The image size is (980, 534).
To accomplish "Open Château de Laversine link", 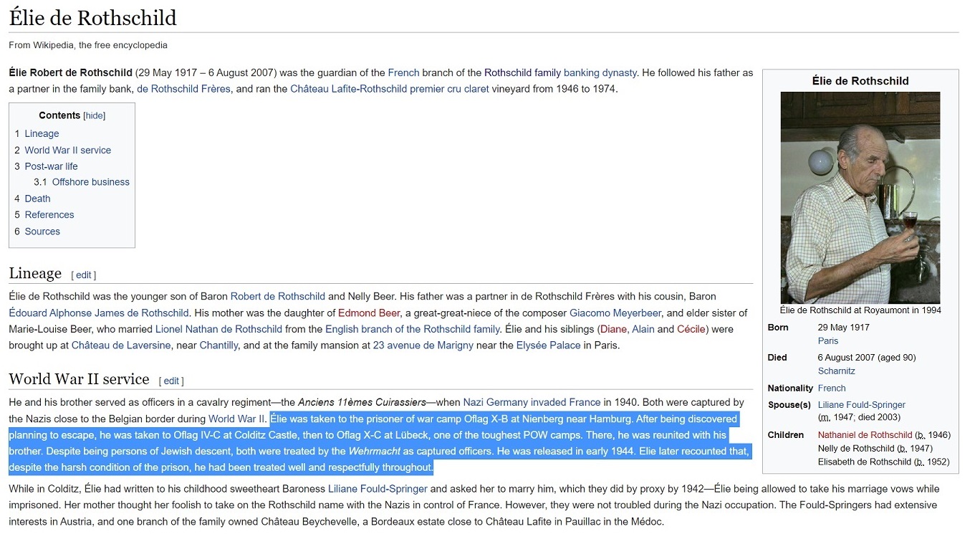I will coord(121,345).
